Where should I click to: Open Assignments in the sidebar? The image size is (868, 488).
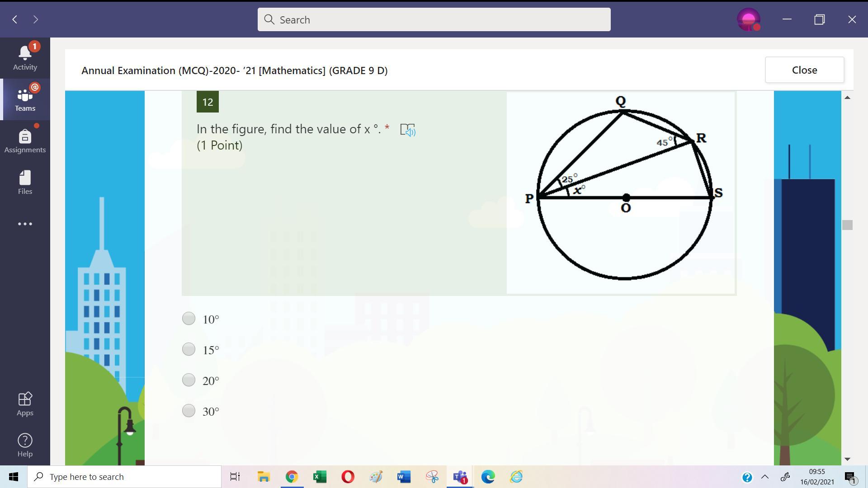pos(25,141)
